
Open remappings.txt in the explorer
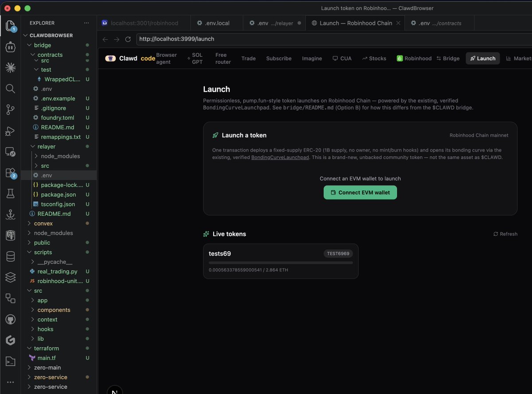coord(61,137)
